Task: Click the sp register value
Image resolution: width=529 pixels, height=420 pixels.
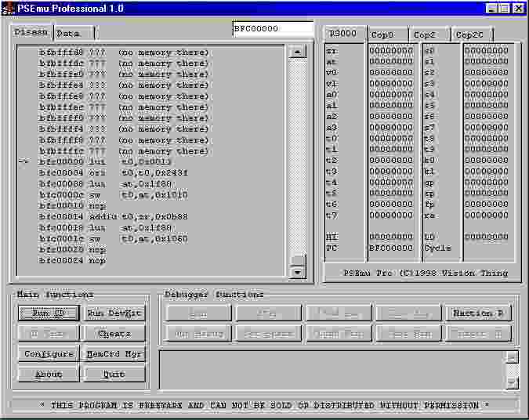Action: pos(487,194)
